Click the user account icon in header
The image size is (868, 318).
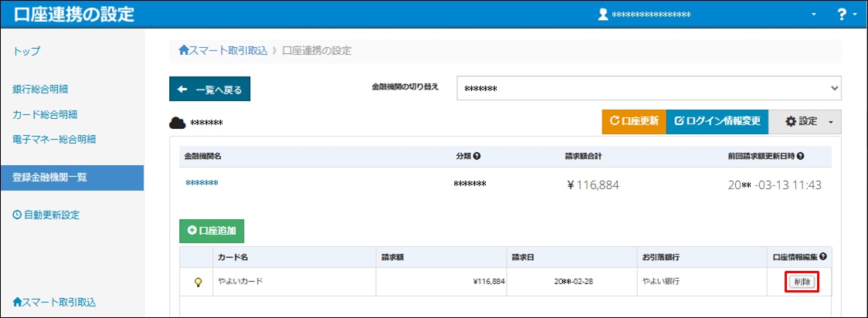(604, 15)
